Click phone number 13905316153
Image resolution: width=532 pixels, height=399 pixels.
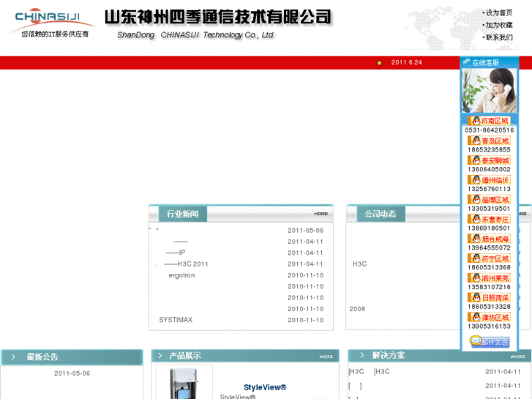489,327
